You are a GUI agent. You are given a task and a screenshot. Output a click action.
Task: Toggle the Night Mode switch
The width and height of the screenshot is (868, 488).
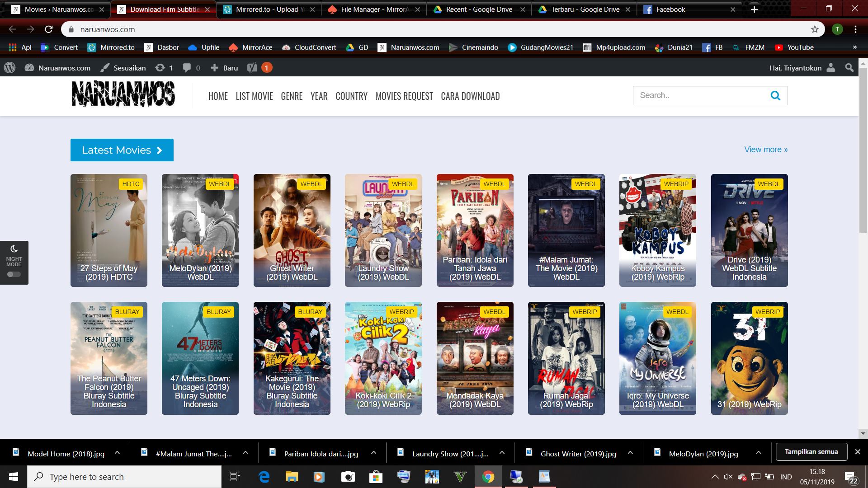(x=14, y=274)
